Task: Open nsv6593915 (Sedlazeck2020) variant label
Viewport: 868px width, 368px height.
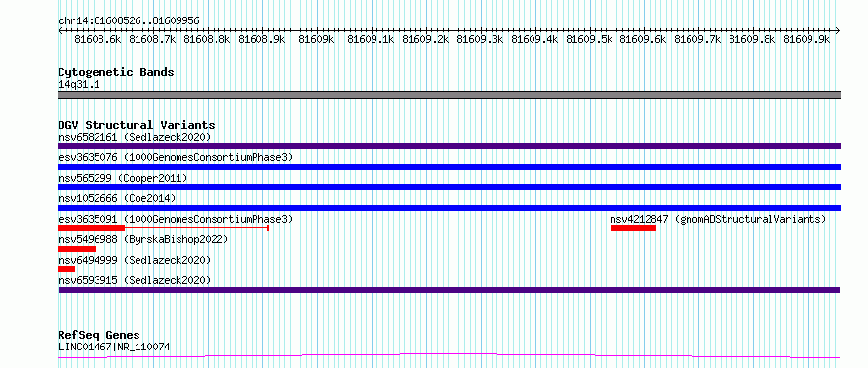Action: tap(135, 280)
